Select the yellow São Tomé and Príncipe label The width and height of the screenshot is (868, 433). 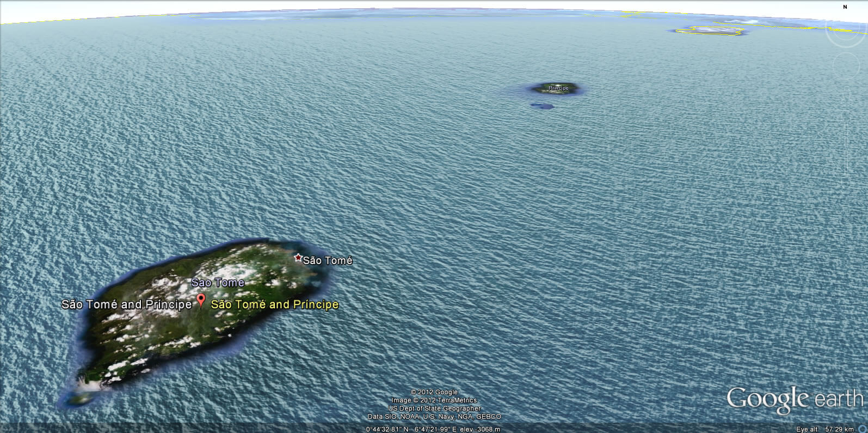[274, 304]
